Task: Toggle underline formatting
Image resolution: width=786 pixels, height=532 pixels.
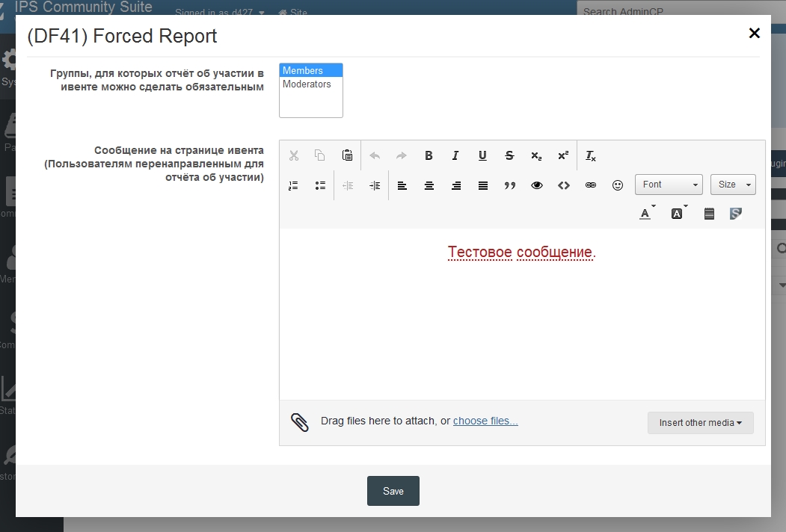Action: [482, 156]
